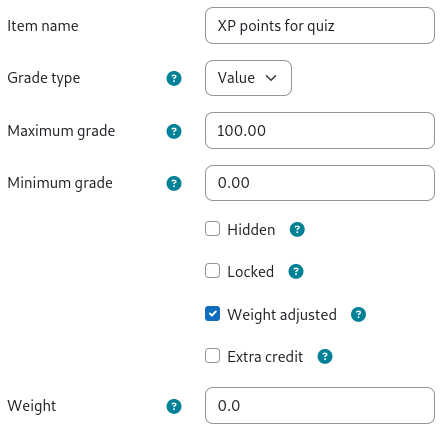This screenshot has width=443, height=432.
Task: Click the Weight input field
Action: tap(320, 406)
